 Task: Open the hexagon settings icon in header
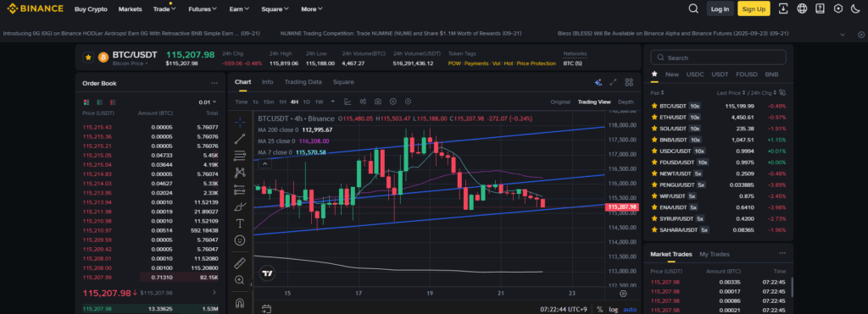coord(838,8)
